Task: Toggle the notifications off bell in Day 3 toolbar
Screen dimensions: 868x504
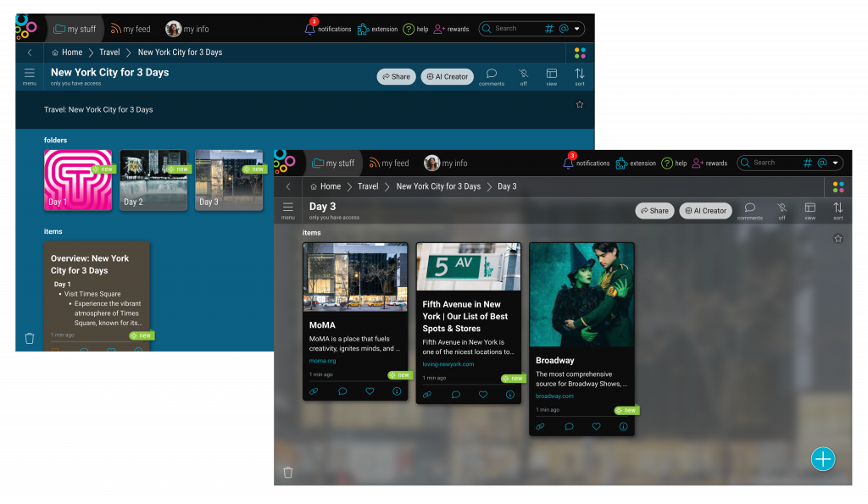Action: point(782,210)
